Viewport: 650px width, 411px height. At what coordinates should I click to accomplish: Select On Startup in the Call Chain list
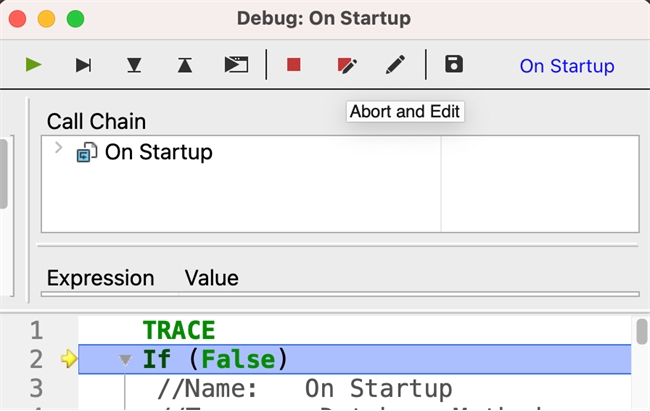point(158,152)
